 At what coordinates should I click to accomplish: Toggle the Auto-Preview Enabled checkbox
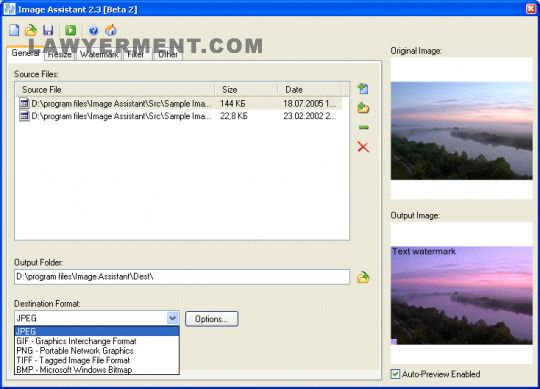coord(395,374)
